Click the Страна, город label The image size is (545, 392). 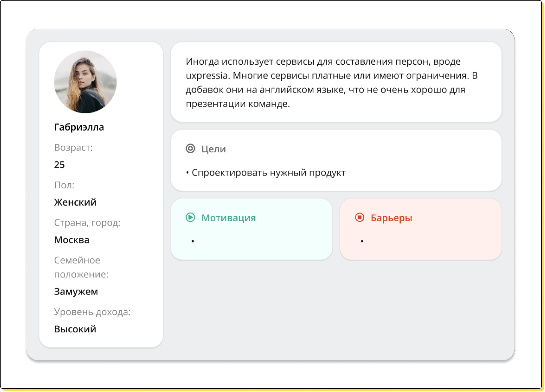click(x=87, y=222)
